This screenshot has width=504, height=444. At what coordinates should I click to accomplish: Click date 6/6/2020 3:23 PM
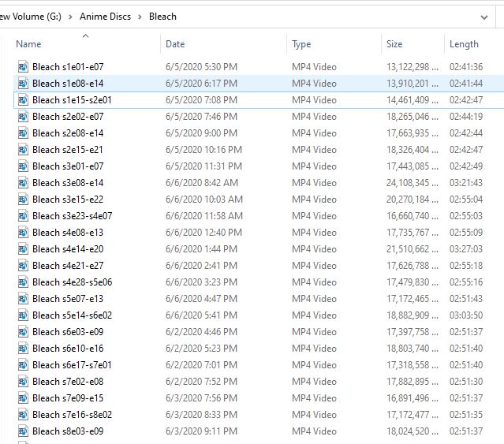click(x=202, y=282)
